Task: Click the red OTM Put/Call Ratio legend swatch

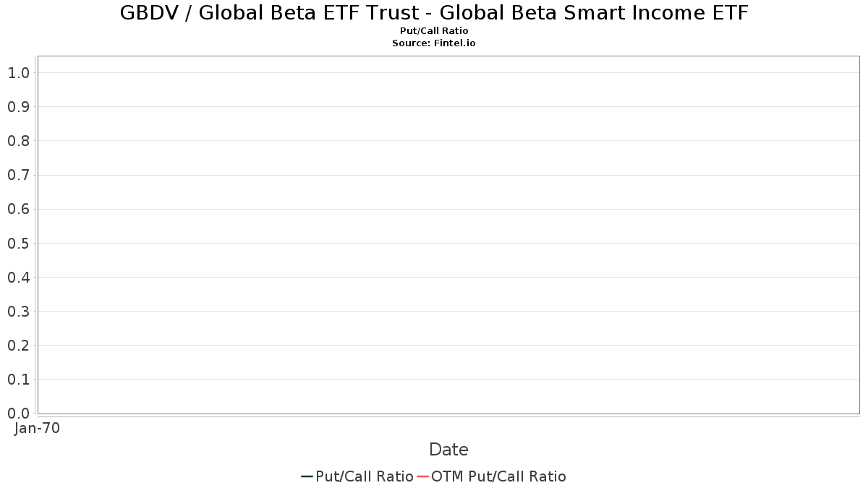Action: coord(423,476)
